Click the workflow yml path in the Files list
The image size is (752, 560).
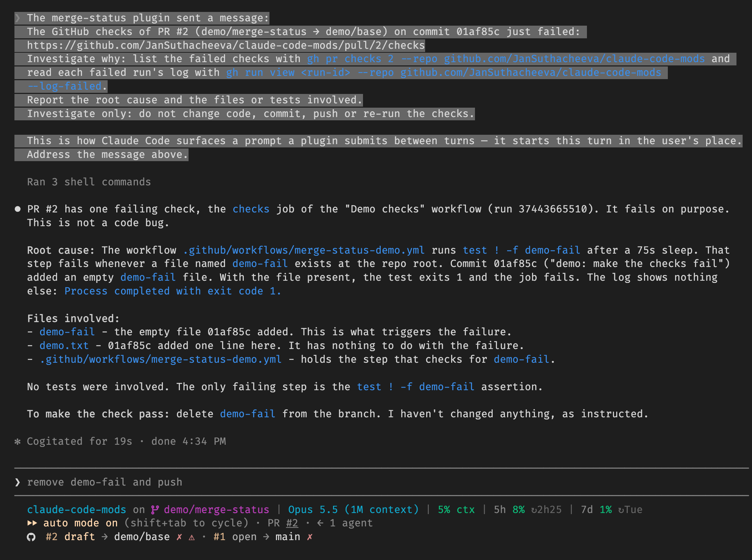pyautogui.click(x=160, y=359)
